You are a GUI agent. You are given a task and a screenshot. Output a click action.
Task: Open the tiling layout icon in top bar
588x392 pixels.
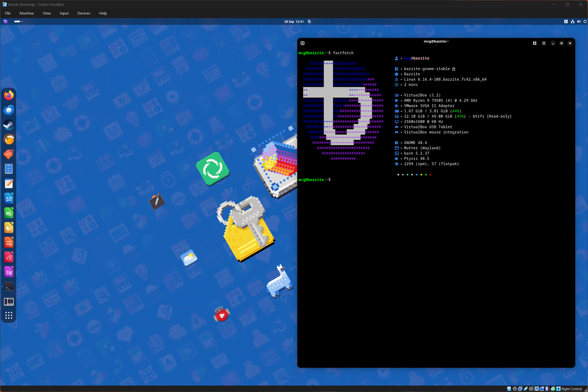coord(566,22)
